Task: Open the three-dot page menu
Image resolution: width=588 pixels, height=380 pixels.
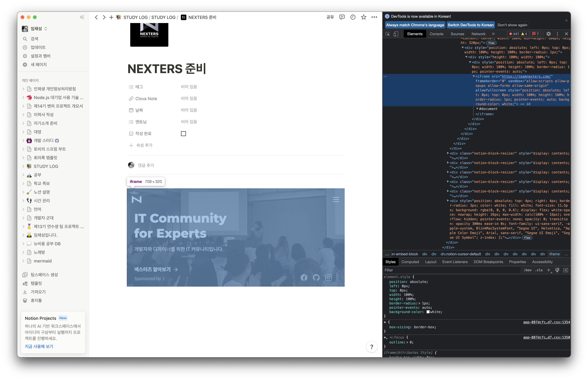Action: tap(374, 17)
